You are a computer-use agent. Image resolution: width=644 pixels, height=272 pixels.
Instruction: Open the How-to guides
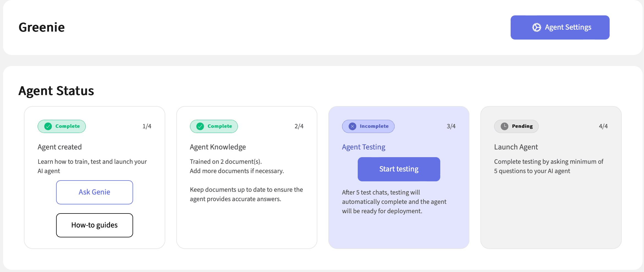click(x=95, y=225)
